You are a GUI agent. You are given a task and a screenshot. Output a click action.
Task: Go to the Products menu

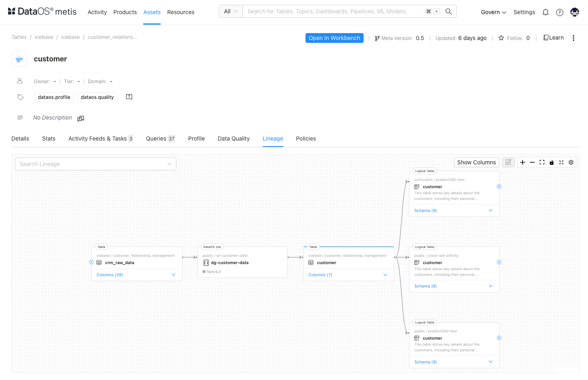[x=125, y=13]
